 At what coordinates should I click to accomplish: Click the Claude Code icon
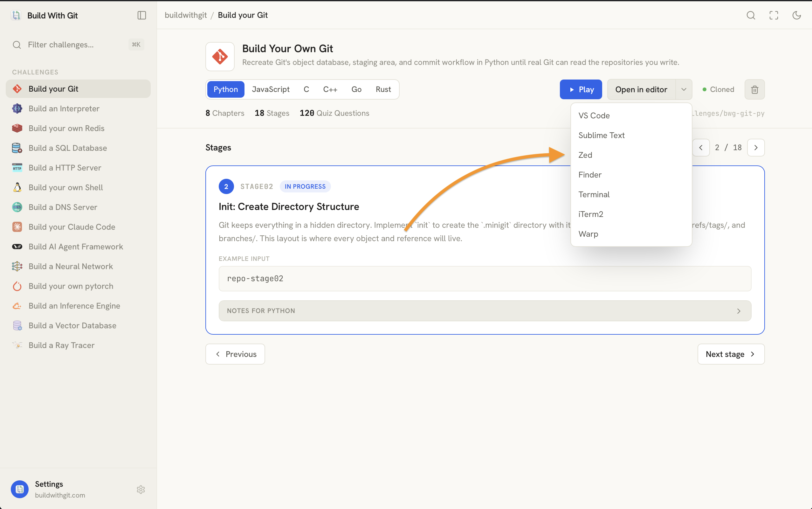[x=17, y=227]
